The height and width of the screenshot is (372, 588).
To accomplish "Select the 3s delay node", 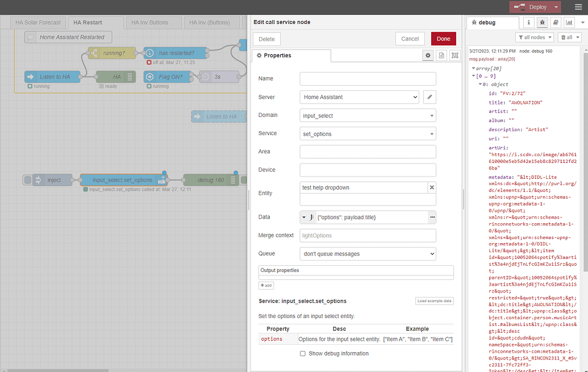I will [x=219, y=77].
